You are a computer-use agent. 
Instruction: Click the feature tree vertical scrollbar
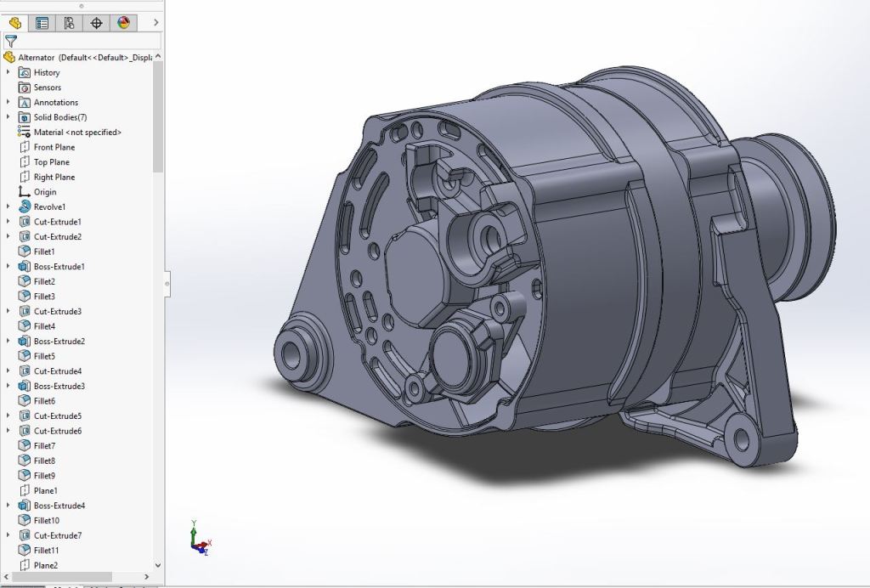click(x=158, y=119)
